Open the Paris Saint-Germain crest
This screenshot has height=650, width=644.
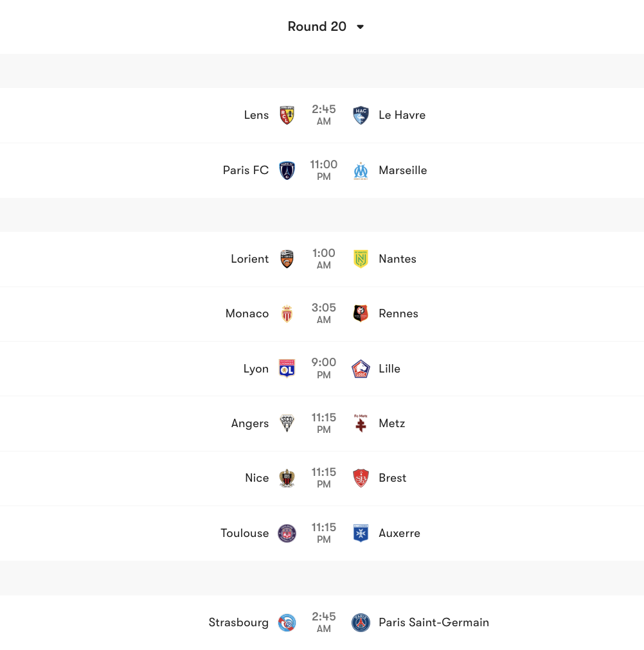pos(361,622)
